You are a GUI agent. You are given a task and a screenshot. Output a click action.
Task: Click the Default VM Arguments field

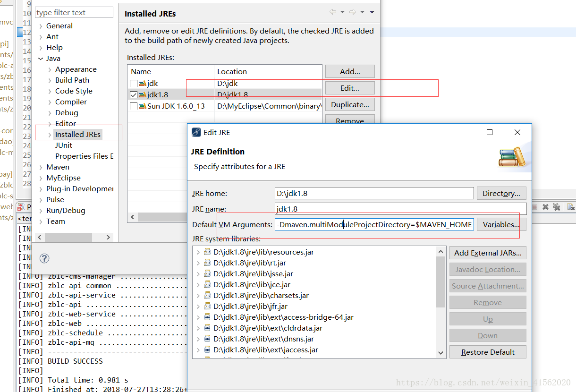[374, 225]
